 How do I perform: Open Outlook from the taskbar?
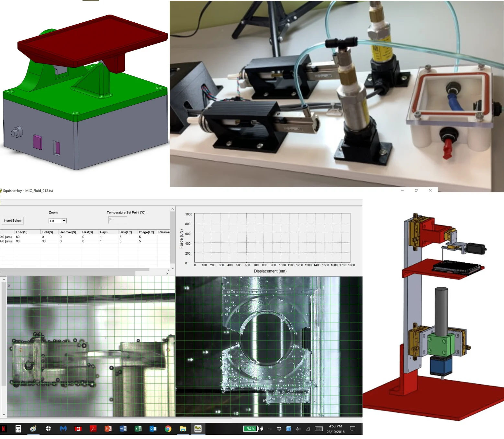(x=153, y=429)
